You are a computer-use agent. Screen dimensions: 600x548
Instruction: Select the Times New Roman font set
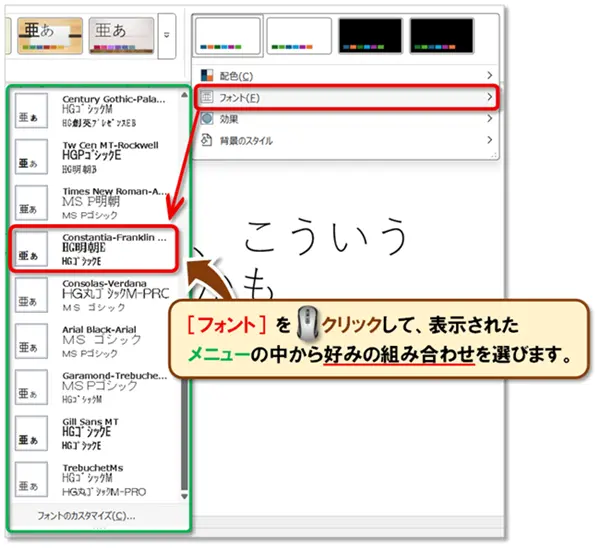click(x=96, y=203)
